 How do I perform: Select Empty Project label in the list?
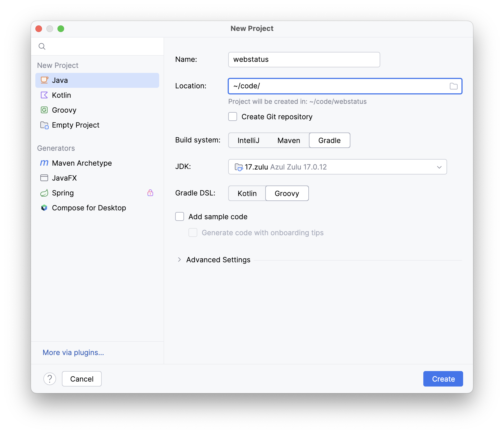click(76, 125)
